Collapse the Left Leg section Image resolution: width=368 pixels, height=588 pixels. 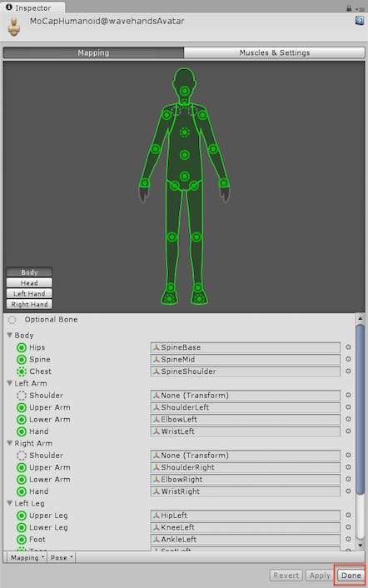10,503
